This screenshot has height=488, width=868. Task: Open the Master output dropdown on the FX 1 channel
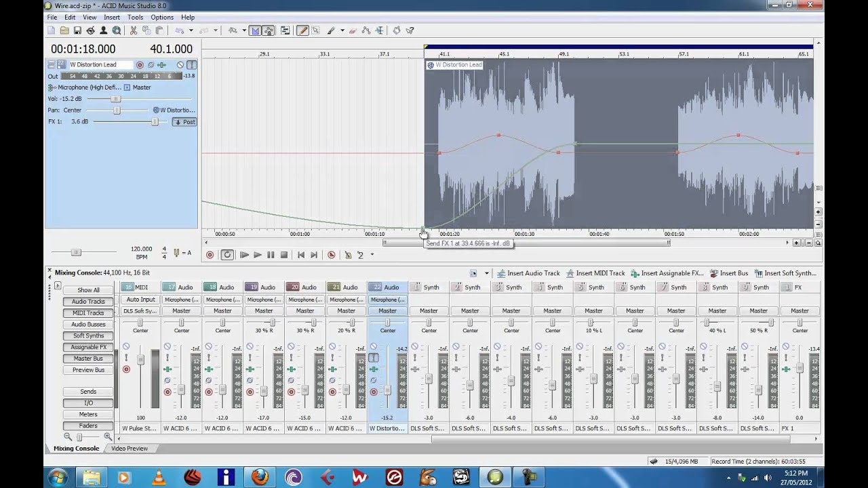(800, 311)
